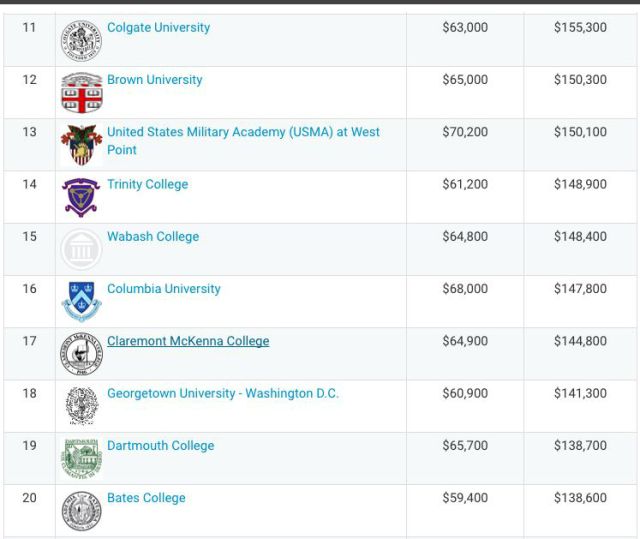Open the Georgetown University - Washington D.C. link

(x=223, y=393)
